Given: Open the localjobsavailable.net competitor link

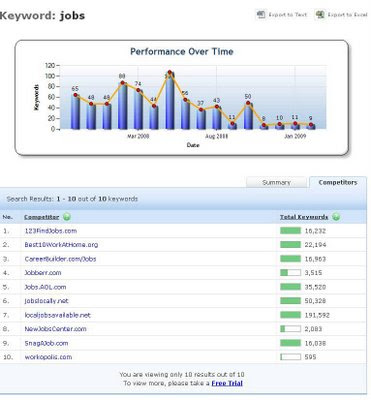Looking at the screenshot, I should (57, 315).
